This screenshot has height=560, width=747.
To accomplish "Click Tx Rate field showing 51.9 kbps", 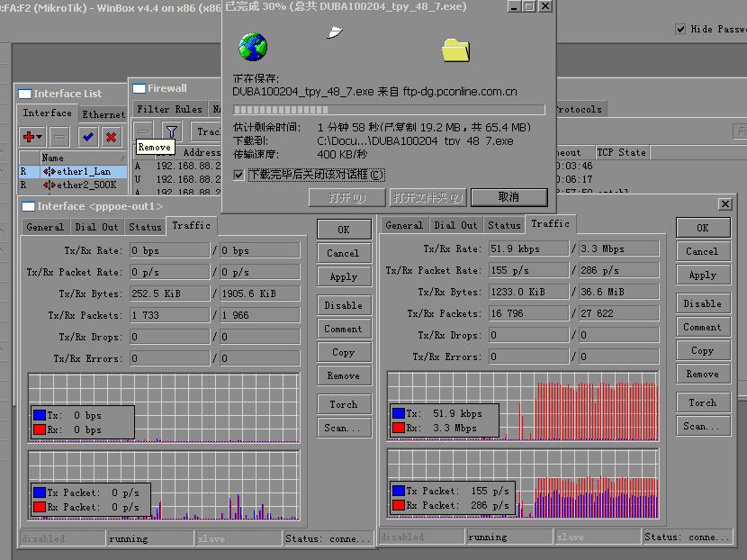I will coord(529,248).
